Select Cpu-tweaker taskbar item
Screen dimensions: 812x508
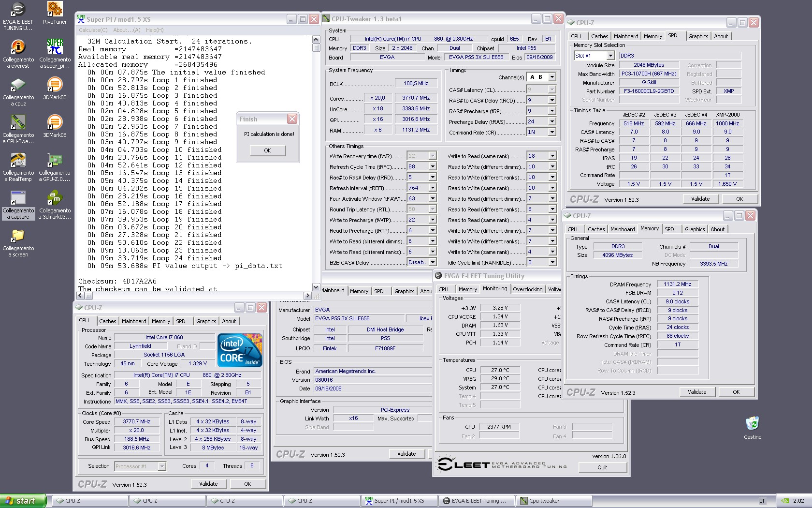554,501
